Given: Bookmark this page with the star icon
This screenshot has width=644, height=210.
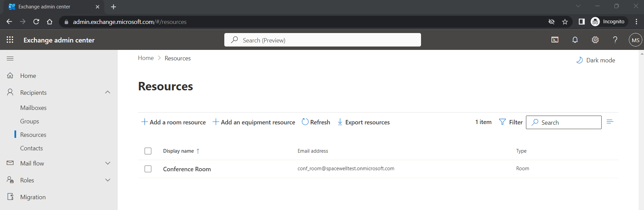Looking at the screenshot, I should (x=565, y=22).
